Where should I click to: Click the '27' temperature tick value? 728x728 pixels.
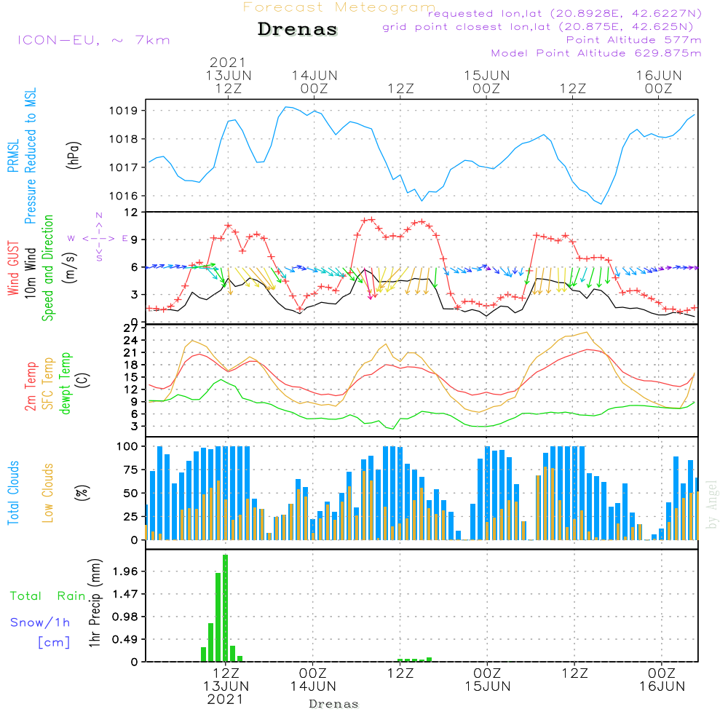130,328
